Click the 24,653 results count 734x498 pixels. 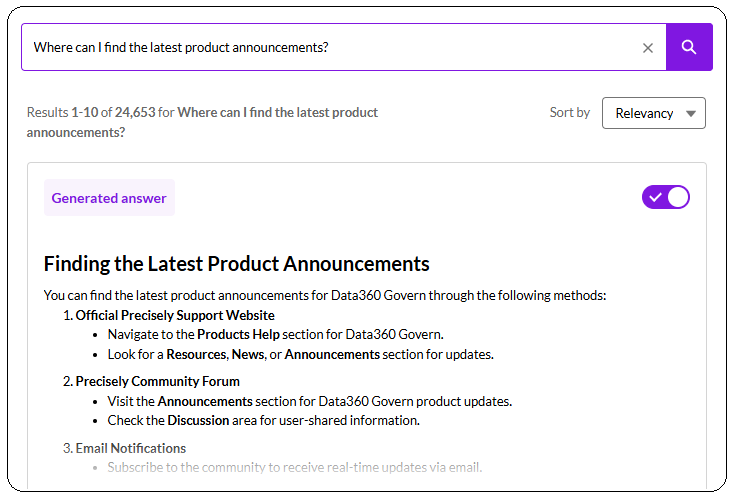[135, 112]
